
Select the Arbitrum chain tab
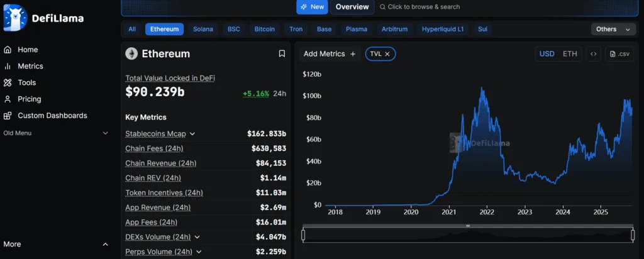click(394, 29)
